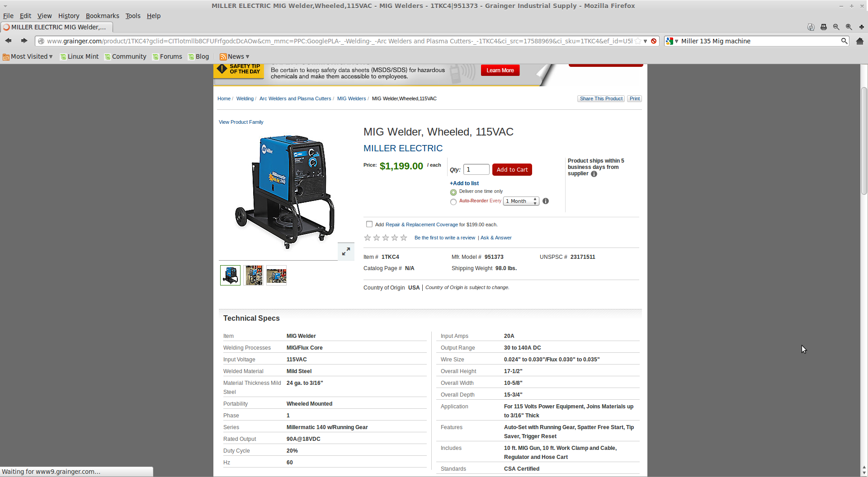The image size is (868, 477).
Task: Go to the Welding breadcrumb link
Action: click(245, 99)
